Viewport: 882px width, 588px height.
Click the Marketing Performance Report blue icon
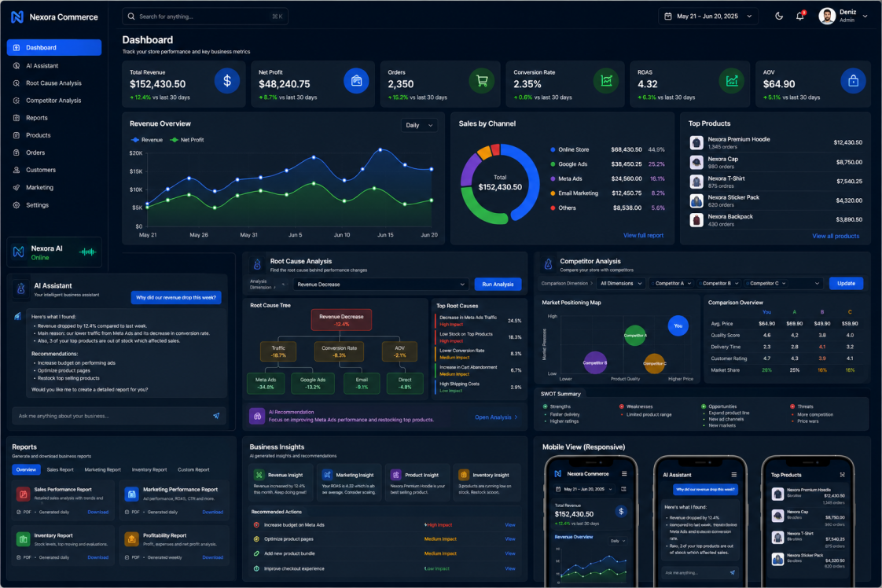[131, 494]
